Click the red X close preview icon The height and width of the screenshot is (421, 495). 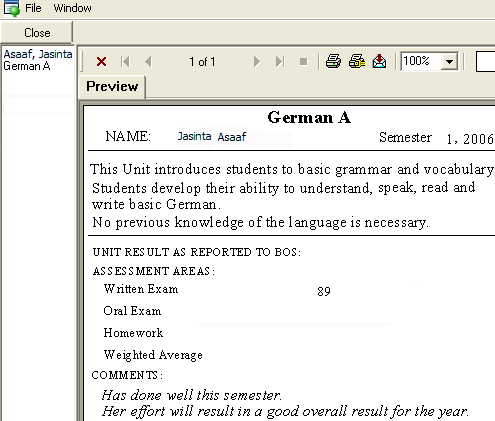pos(101,62)
